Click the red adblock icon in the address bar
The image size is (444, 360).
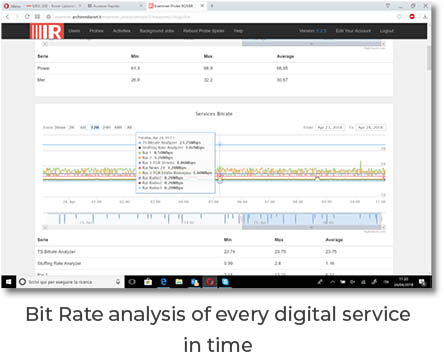point(412,16)
